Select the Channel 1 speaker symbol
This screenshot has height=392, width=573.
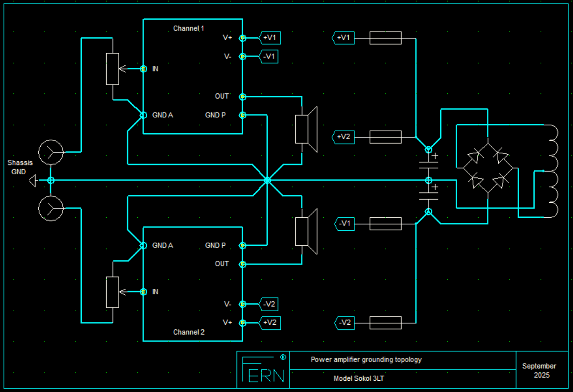306,129
